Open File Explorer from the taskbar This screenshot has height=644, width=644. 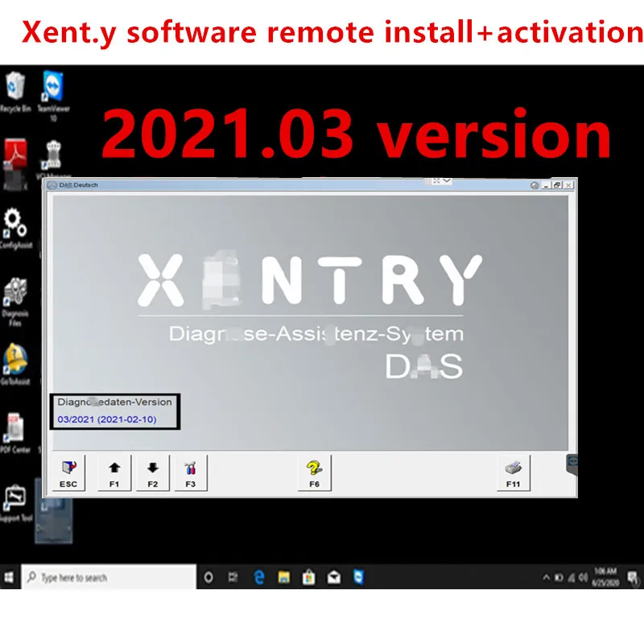tap(284, 577)
